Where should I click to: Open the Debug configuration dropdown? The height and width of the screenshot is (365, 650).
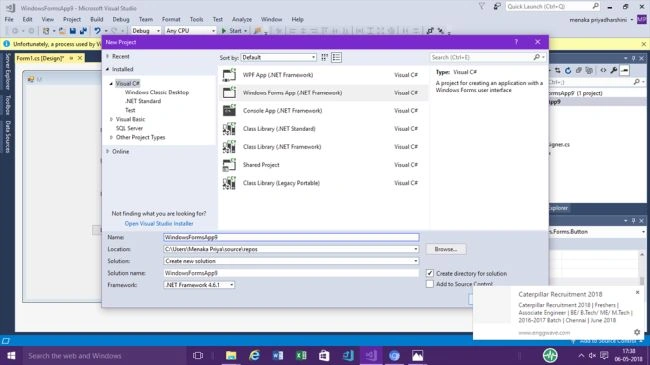pos(146,31)
